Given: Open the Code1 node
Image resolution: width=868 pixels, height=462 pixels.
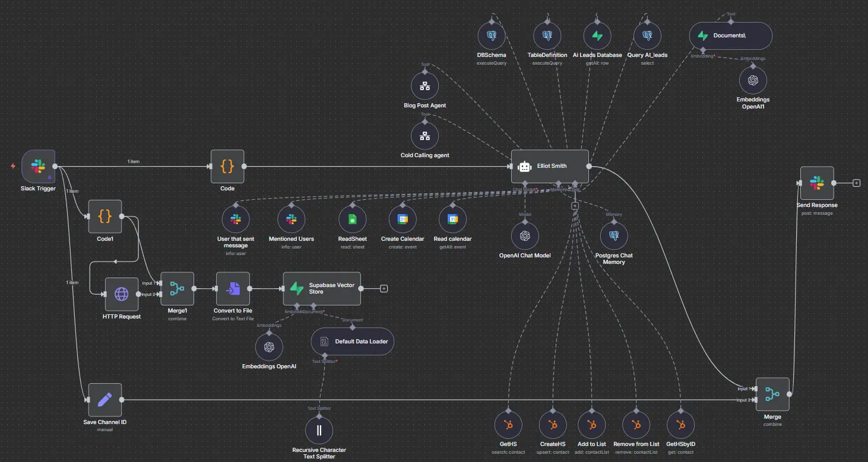Looking at the screenshot, I should [105, 216].
